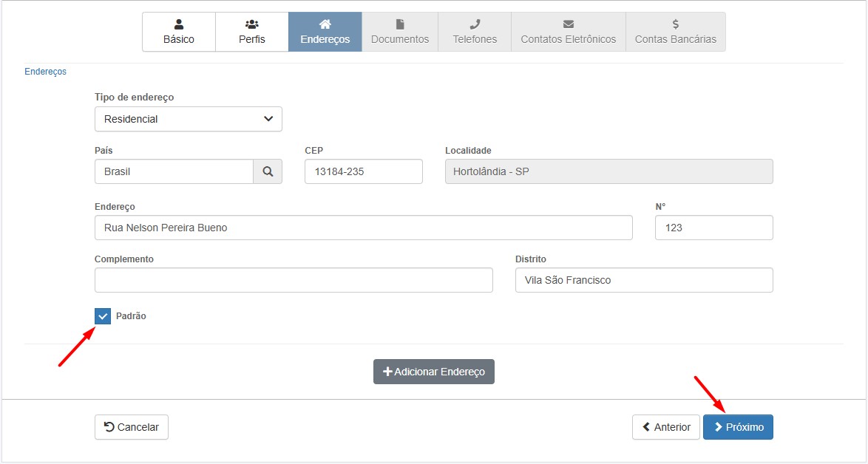
Task: Go forward with the Próximo button
Action: point(737,427)
